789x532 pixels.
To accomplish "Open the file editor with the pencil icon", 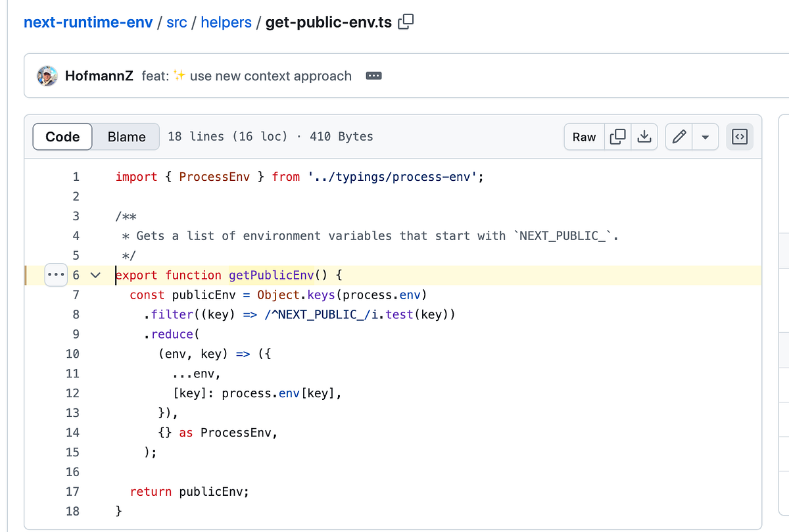I will click(679, 137).
